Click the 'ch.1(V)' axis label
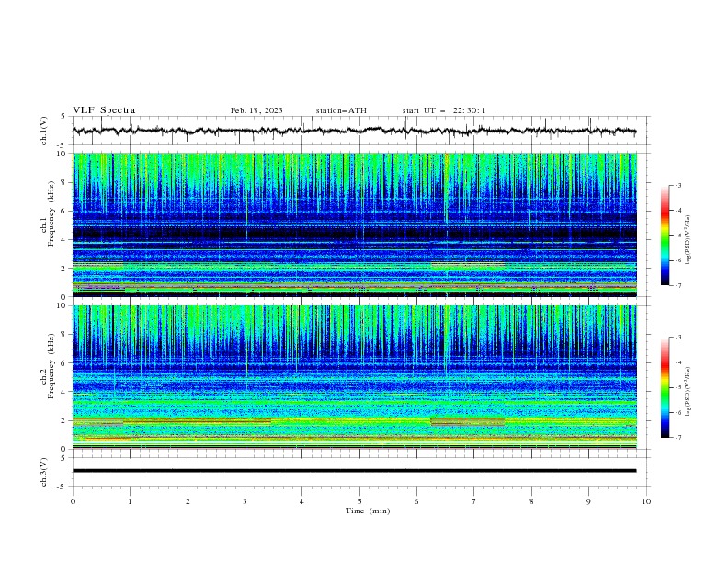728x563 pixels. pyautogui.click(x=44, y=131)
